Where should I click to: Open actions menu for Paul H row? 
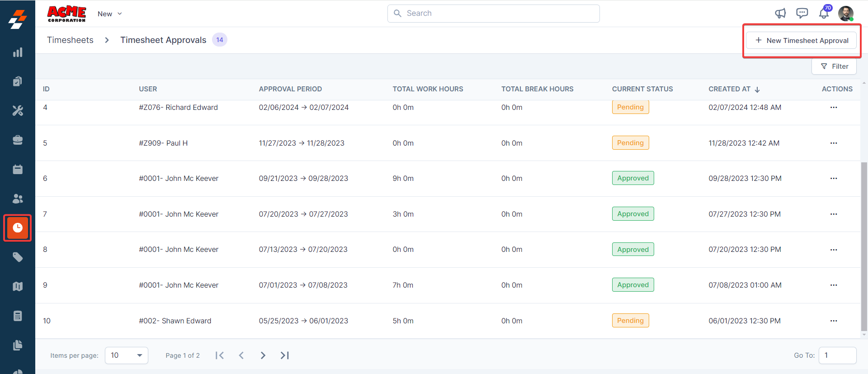(834, 143)
